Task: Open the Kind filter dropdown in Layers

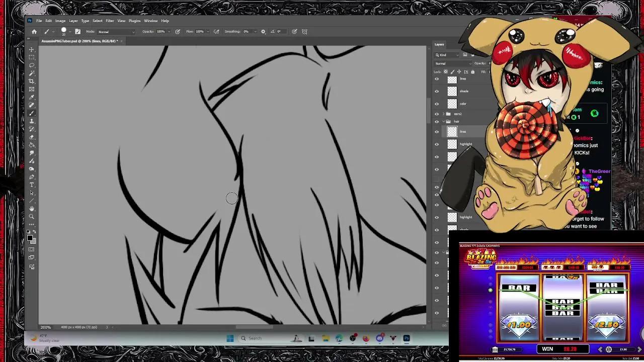Action: 448,55
